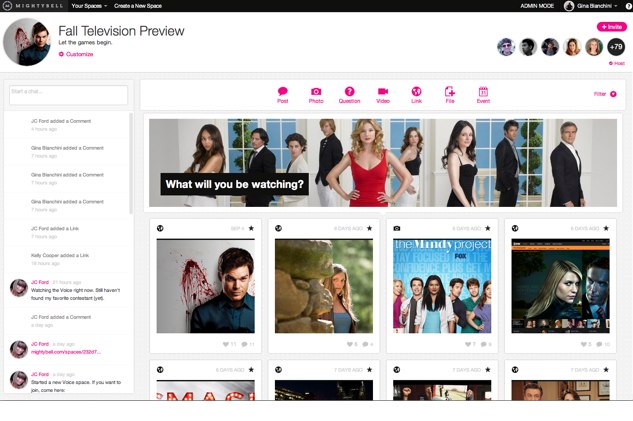The width and height of the screenshot is (633, 421).
Task: Open Create a New Space
Action: [x=138, y=6]
